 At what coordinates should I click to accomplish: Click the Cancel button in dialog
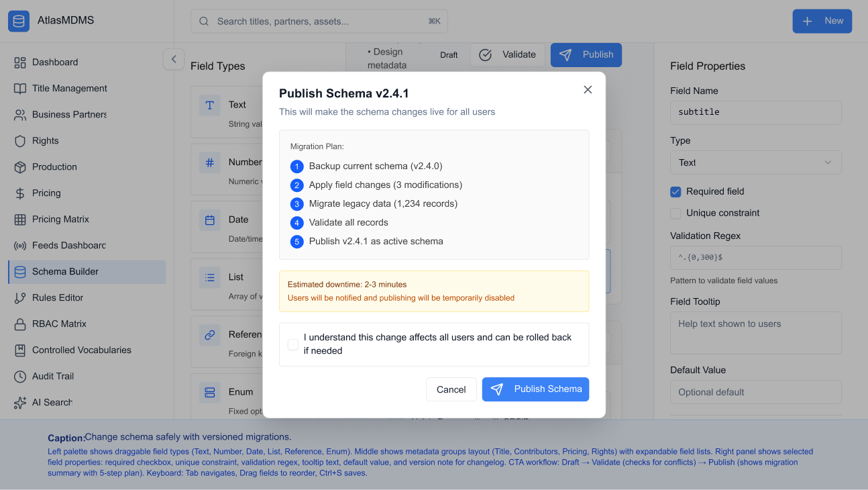(451, 389)
